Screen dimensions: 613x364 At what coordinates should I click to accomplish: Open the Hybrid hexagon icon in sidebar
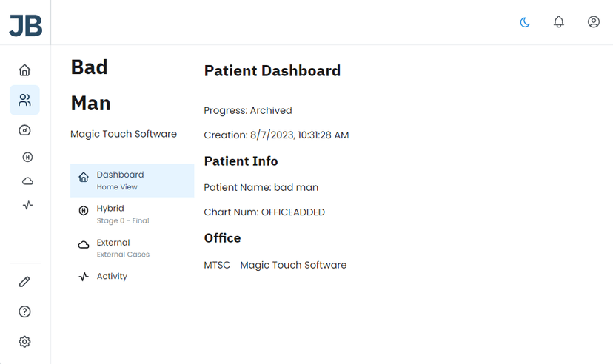click(x=27, y=157)
